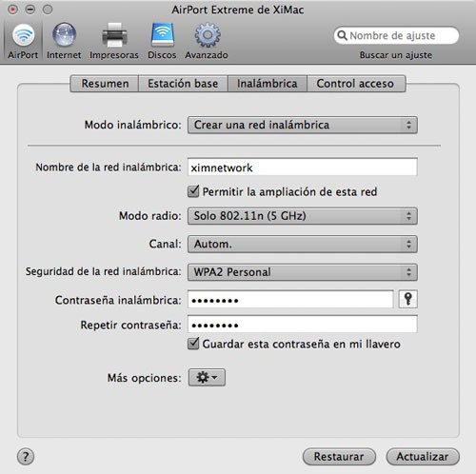Click the help question mark button
Screen dimensions: 476x474
[x=26, y=457]
